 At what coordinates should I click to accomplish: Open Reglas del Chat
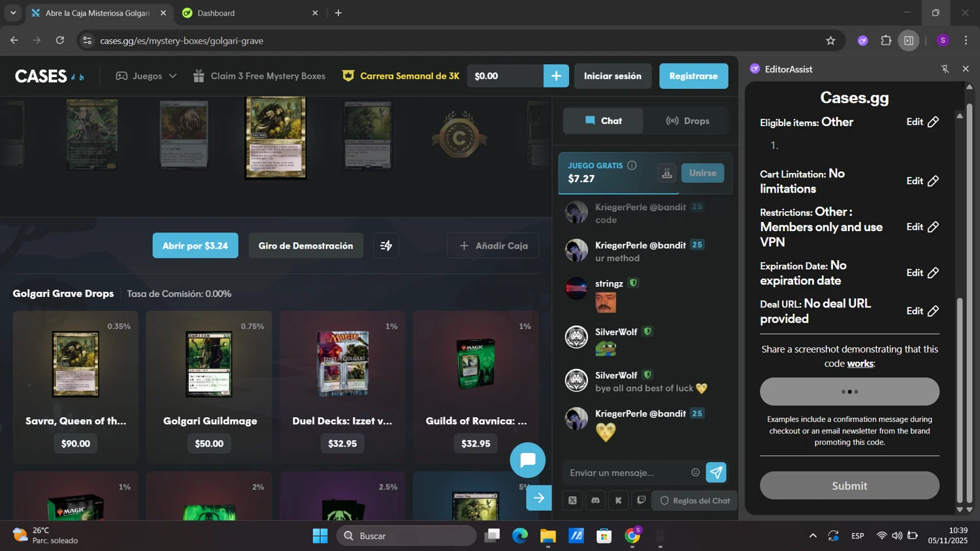(x=695, y=501)
